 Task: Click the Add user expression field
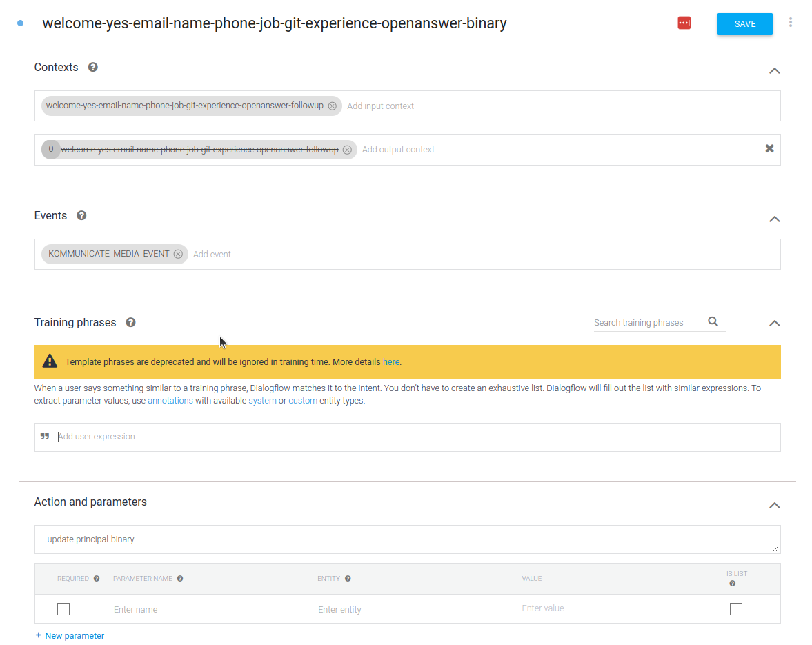(x=414, y=437)
